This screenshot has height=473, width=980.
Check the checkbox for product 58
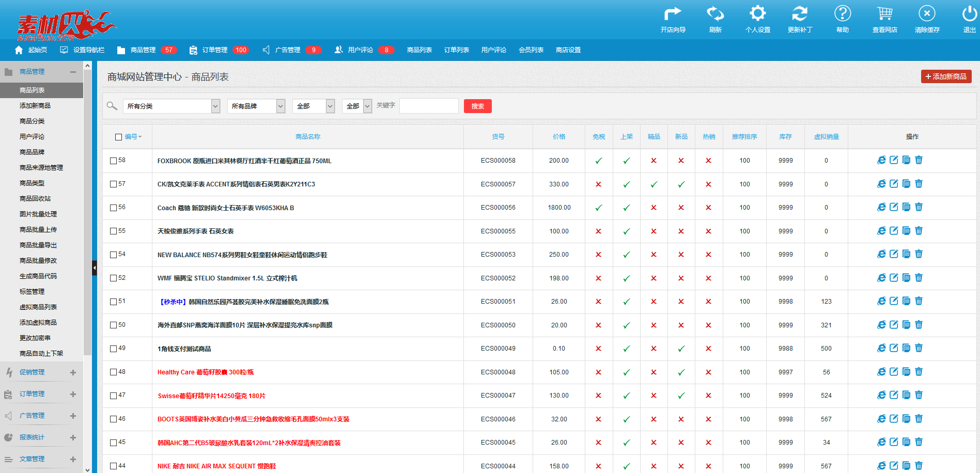[113, 161]
